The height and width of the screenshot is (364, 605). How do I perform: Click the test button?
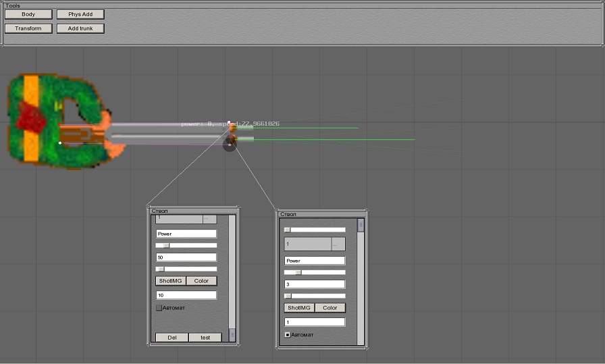click(205, 338)
